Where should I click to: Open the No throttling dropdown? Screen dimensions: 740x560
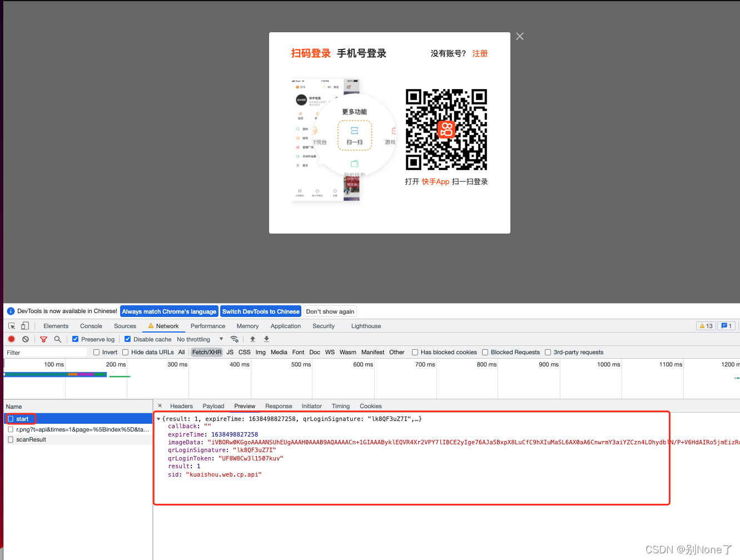pos(200,339)
